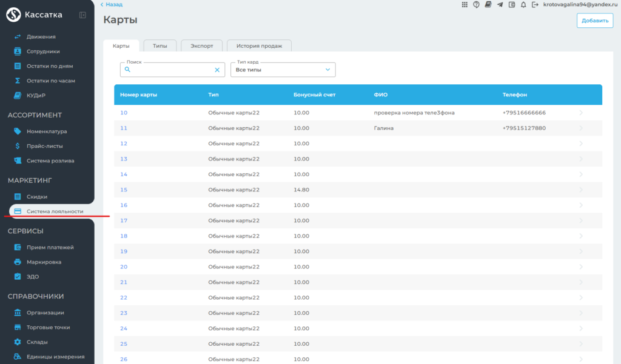Expand the Тип карт dropdown
The height and width of the screenshot is (364, 621).
328,70
